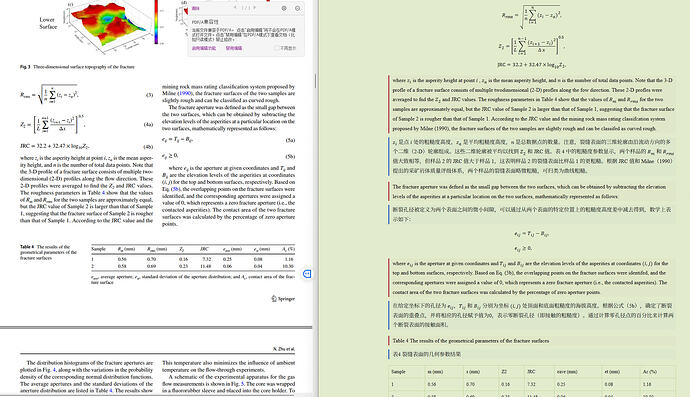690x397 pixels.
Task: Go to the next notice with the right arrow
Action: (x=254, y=7)
